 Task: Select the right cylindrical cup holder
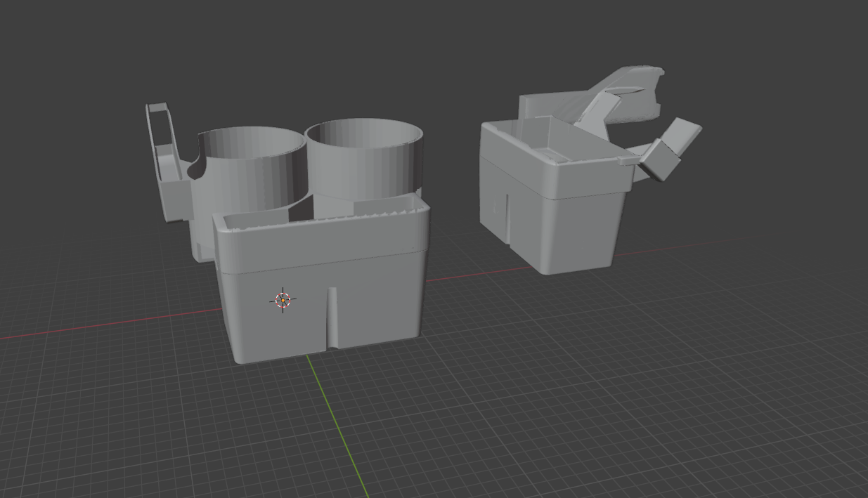[x=365, y=158]
